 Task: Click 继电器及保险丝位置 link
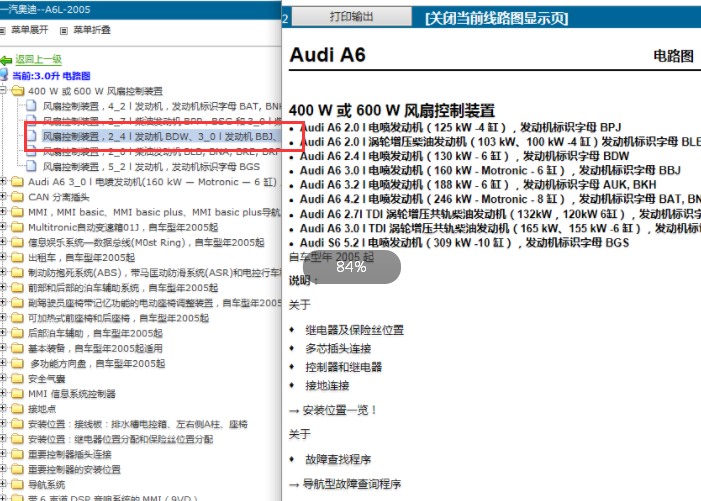pyautogui.click(x=355, y=330)
